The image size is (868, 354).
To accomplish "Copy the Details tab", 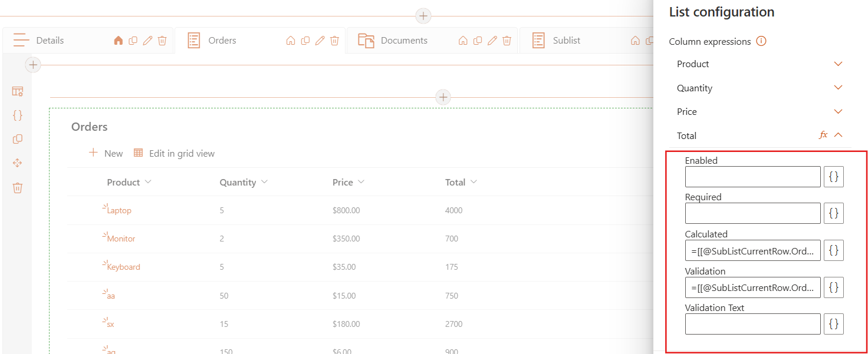I will coord(133,41).
